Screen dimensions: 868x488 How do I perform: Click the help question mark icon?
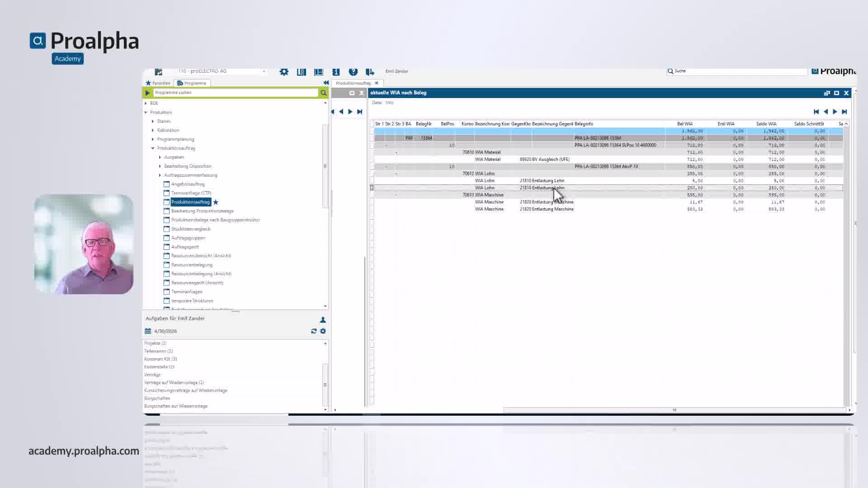tap(353, 71)
